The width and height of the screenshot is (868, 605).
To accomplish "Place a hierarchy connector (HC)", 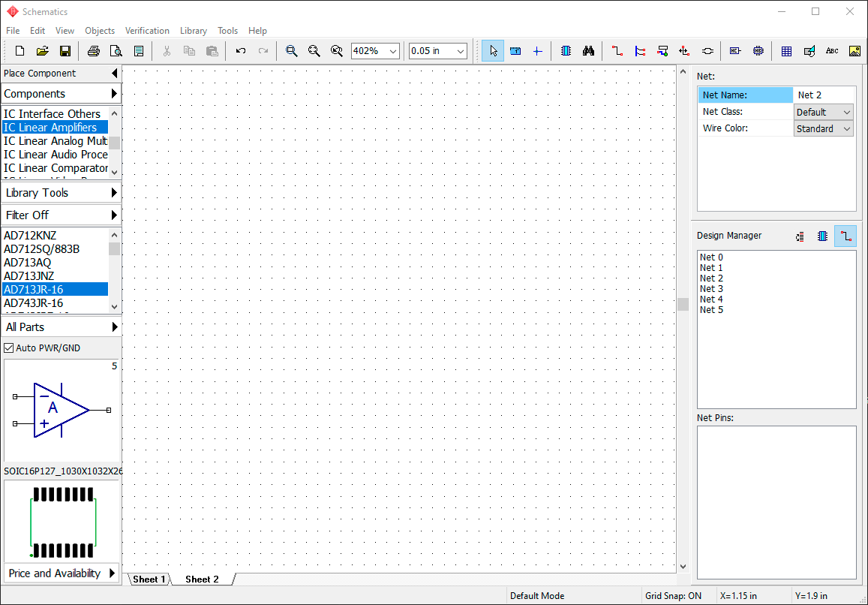I will 735,51.
